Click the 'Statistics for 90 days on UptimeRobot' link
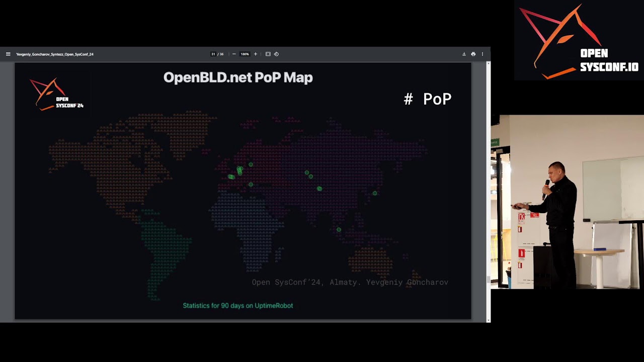Viewport: 644px width, 362px height. tap(238, 306)
